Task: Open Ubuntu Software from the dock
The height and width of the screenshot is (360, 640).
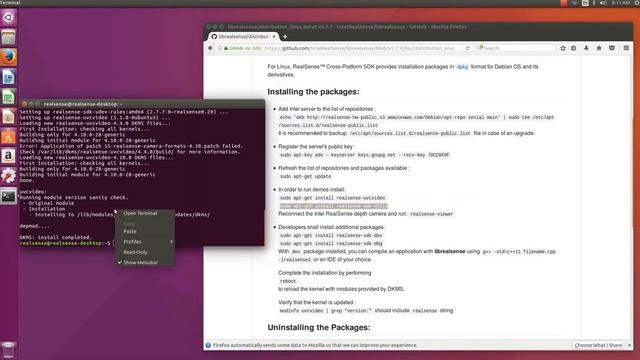Action: tap(9, 136)
